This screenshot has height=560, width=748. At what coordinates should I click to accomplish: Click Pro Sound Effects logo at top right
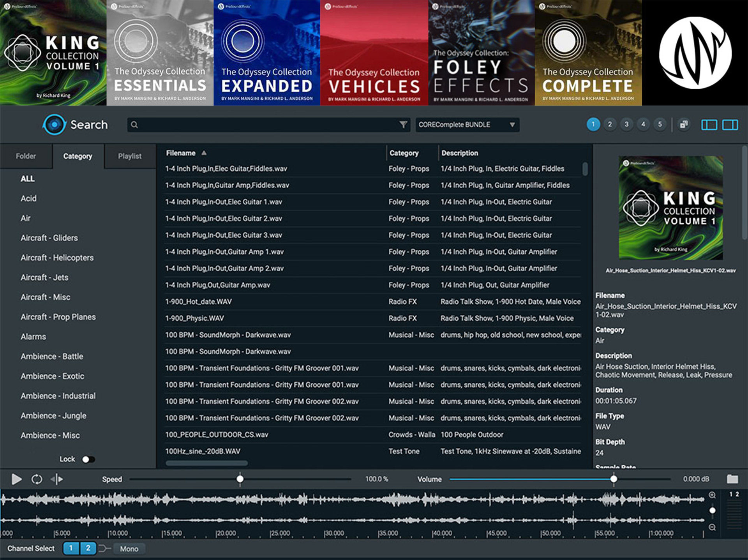(x=695, y=53)
